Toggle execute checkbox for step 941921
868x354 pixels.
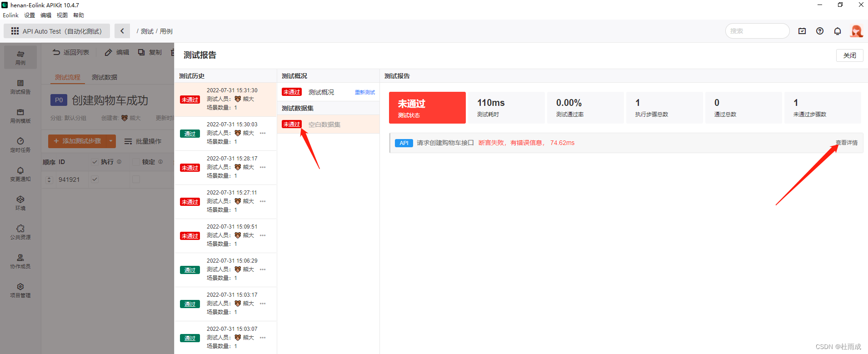tap(95, 179)
